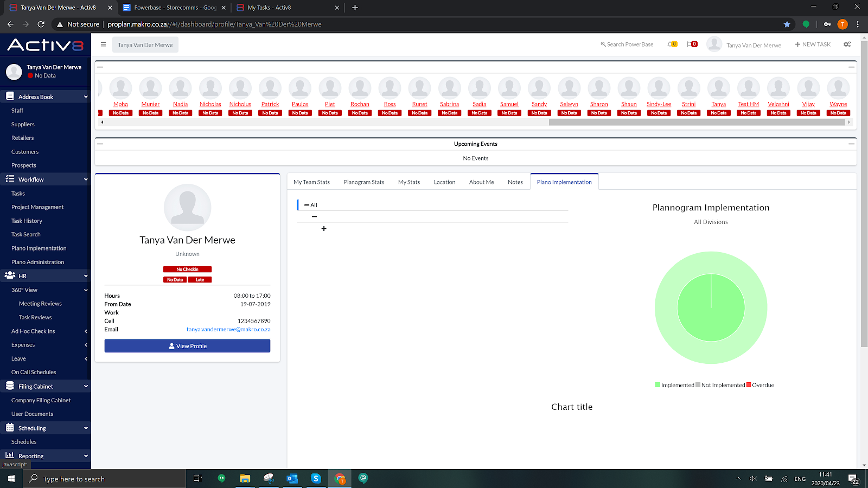
Task: Expand the Ad Hoc Check Ins submenu chevron
Action: 86,331
